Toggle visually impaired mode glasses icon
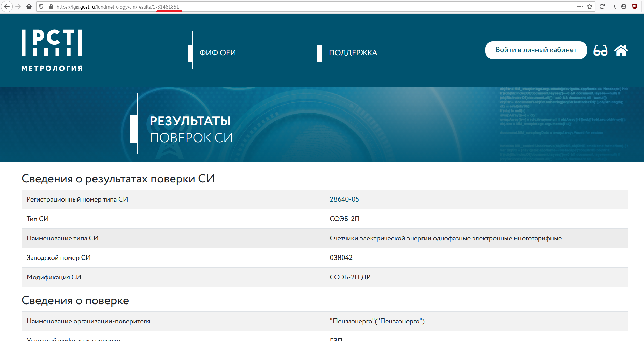The image size is (644, 341). pos(600,50)
